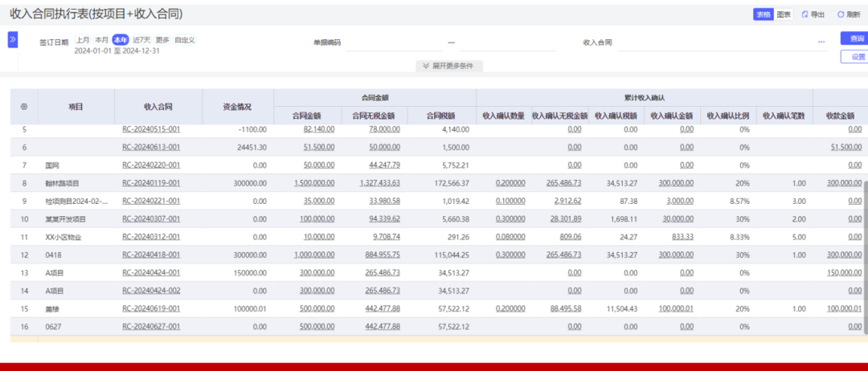The height and width of the screenshot is (371, 868).
Task: Select 上月 date range
Action: click(x=83, y=40)
